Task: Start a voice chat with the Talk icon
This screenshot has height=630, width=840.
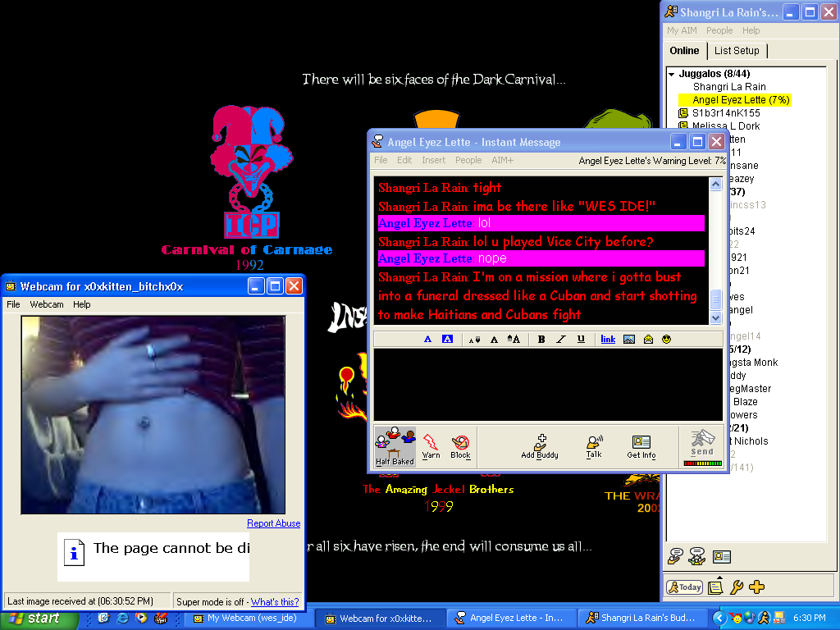Action: pos(594,445)
